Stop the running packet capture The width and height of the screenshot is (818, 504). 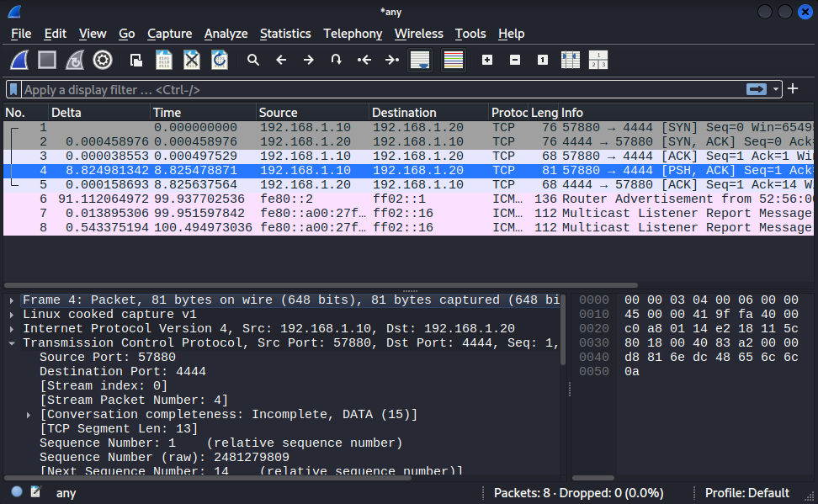point(47,60)
